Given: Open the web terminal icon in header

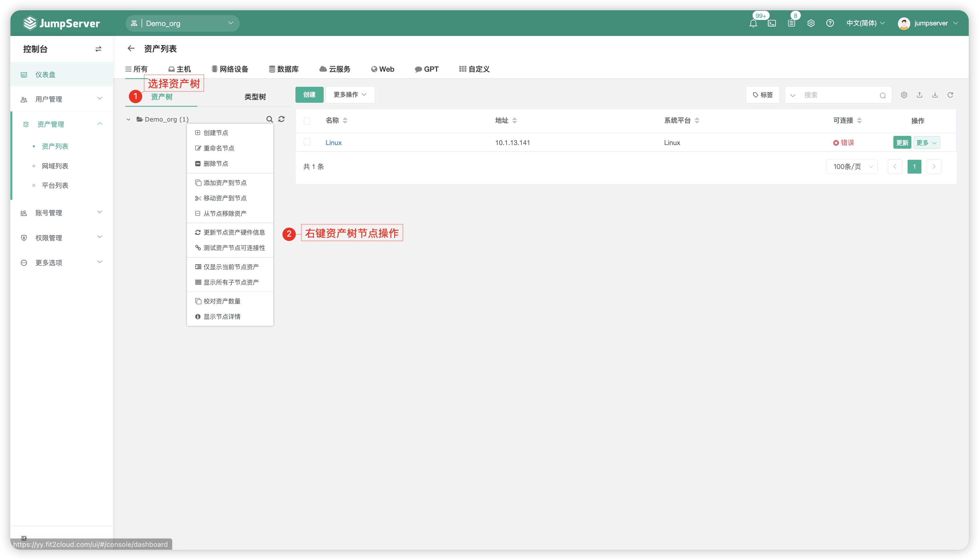Looking at the screenshot, I should coord(772,23).
